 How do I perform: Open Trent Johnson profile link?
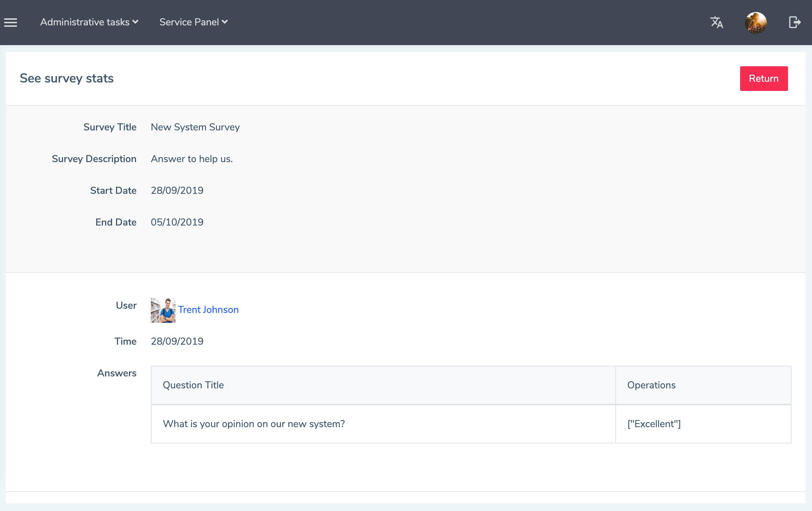(208, 309)
